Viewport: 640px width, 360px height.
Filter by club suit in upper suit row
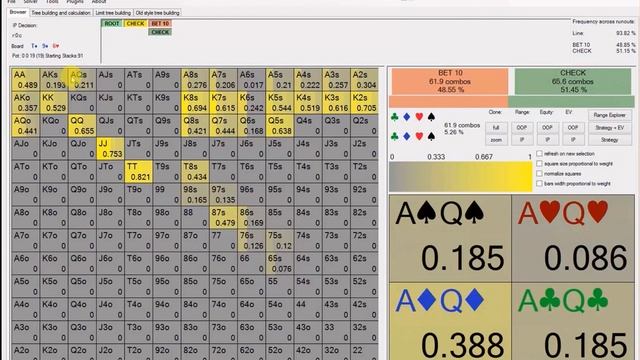click(x=394, y=117)
